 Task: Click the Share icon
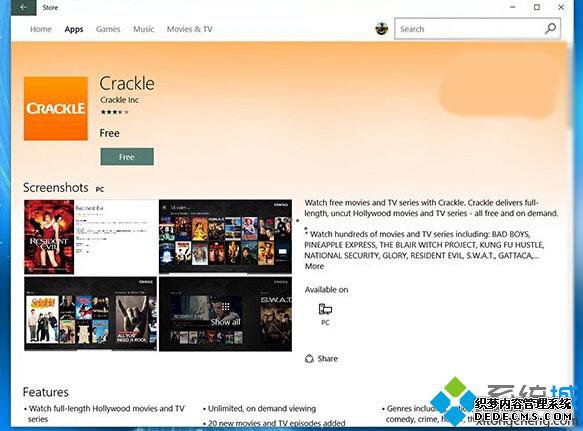coord(309,358)
